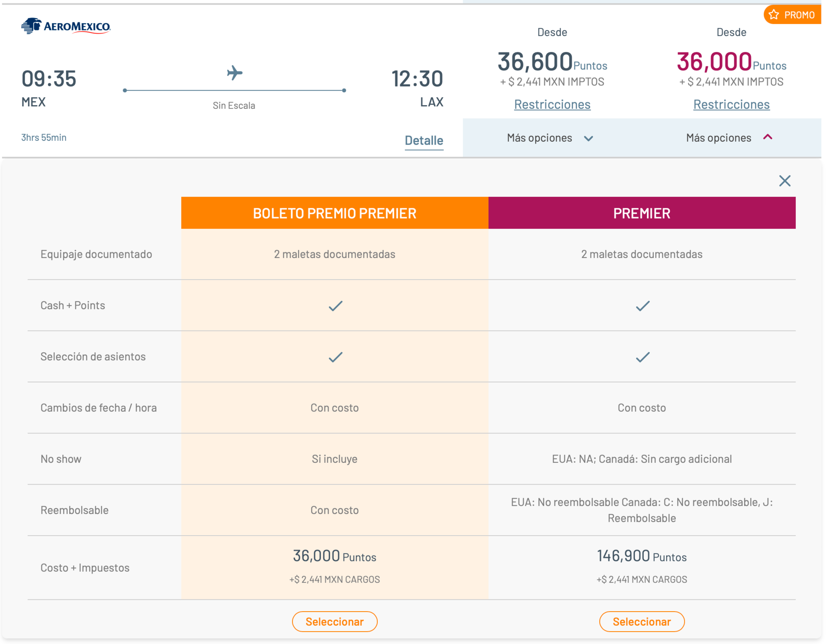Click the 146,900 Puntos cost value
Screen dimensions: 829x644
[x=642, y=556]
